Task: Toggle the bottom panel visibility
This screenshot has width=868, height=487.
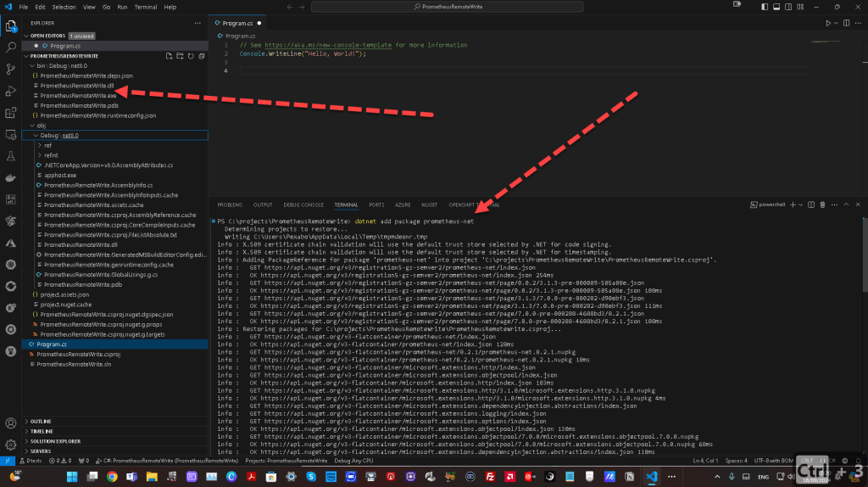Action: 776,7
